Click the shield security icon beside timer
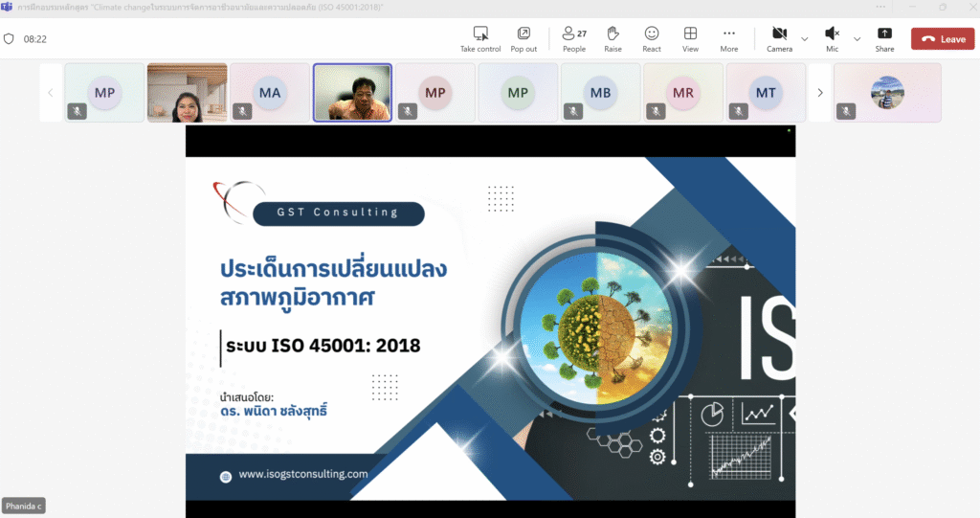This screenshot has height=518, width=980. pos(10,39)
